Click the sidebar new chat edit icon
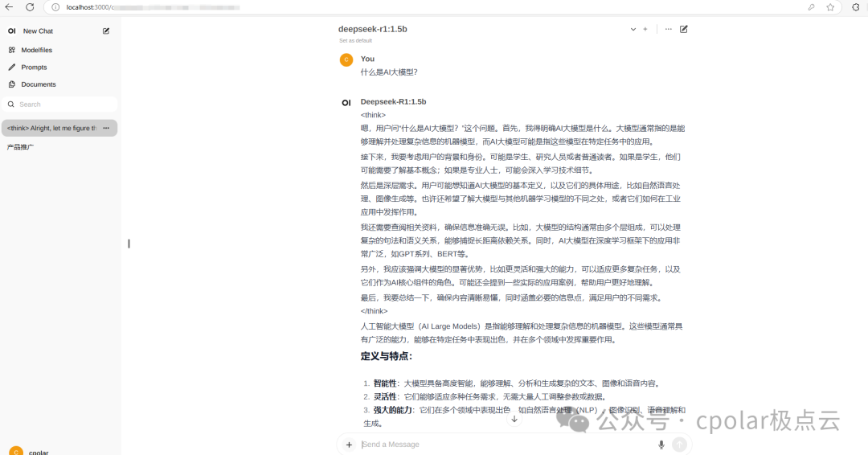Image resolution: width=868 pixels, height=455 pixels. coord(106,31)
